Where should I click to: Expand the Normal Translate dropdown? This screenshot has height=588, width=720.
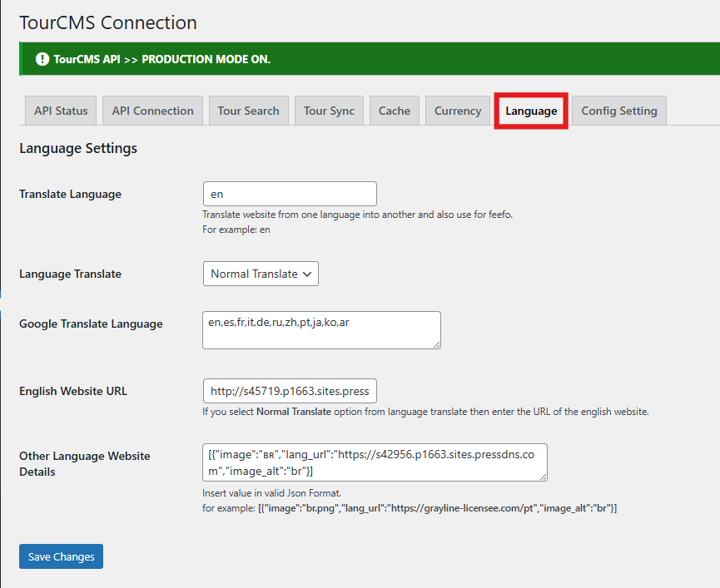point(261,274)
